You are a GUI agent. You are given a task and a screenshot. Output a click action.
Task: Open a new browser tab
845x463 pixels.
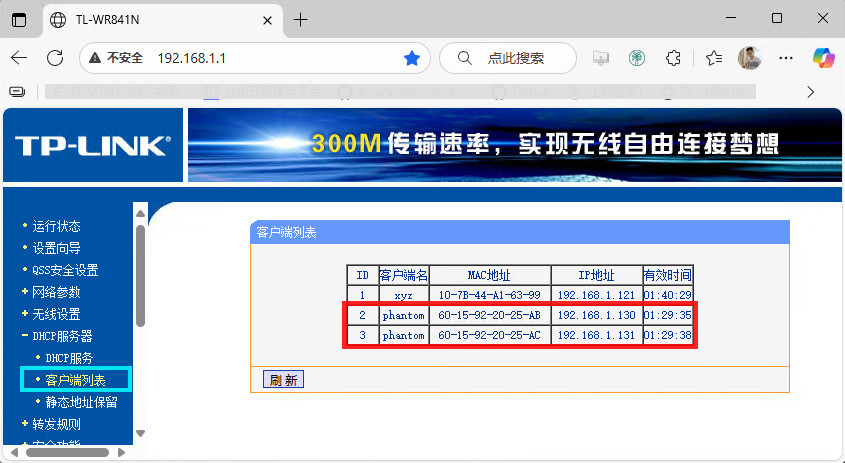coord(300,20)
